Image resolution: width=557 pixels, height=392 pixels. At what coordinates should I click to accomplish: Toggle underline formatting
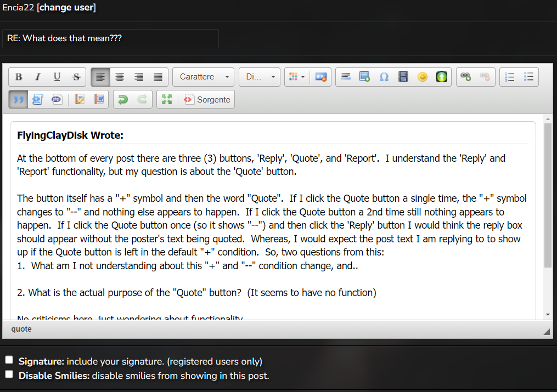tap(57, 77)
